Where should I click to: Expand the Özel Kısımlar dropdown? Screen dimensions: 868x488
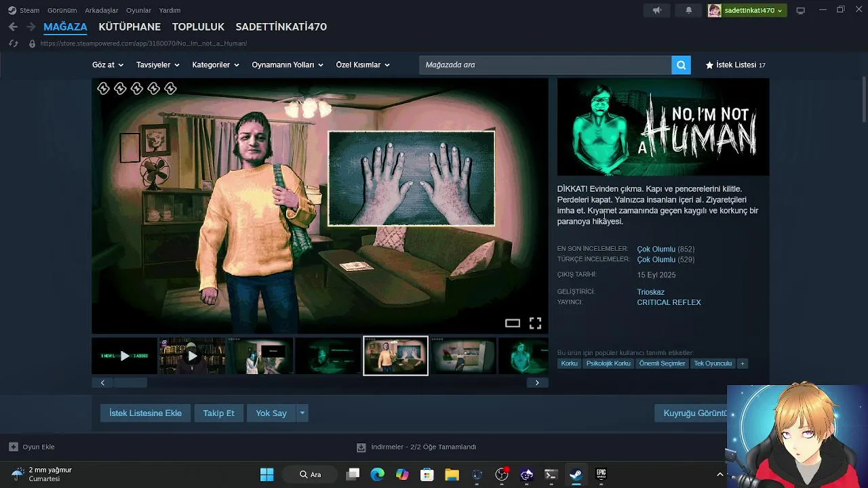[363, 65]
